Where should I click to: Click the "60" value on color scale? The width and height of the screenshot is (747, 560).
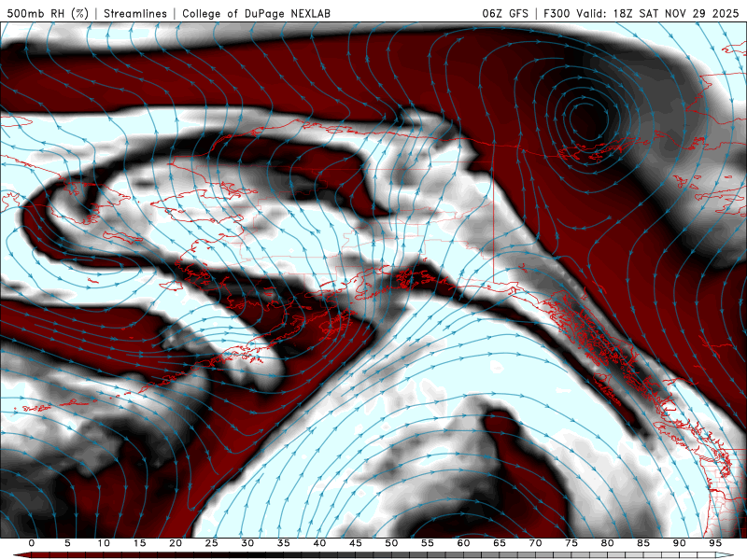463,543
